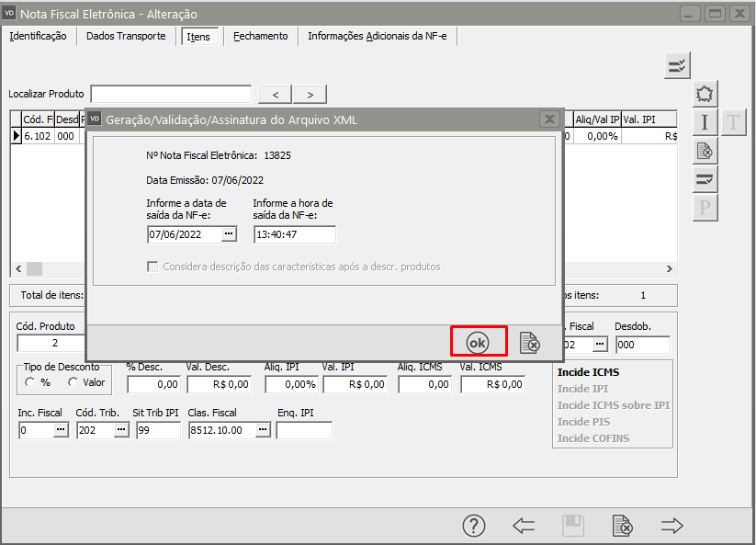Switch to the Fechamento tab
The height and width of the screenshot is (545, 756).
260,36
